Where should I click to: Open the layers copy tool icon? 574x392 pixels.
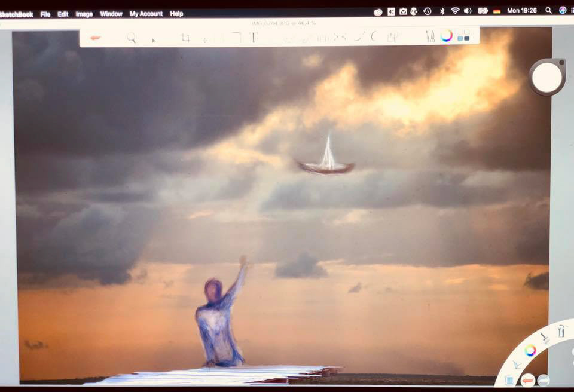coord(392,37)
